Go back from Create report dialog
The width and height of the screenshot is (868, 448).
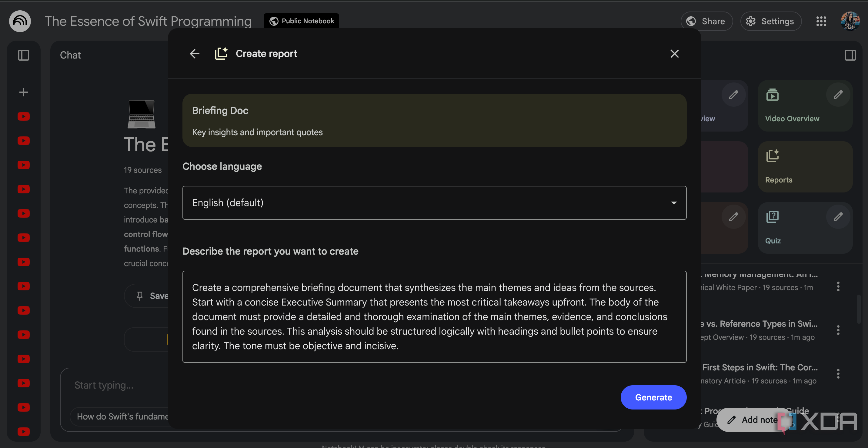[195, 54]
